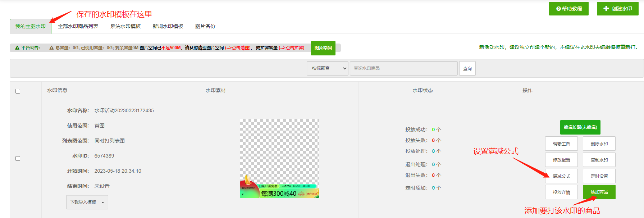Screen dimensions: 644x218
Task: Open the 系统水印模板 tab
Action: click(x=125, y=26)
